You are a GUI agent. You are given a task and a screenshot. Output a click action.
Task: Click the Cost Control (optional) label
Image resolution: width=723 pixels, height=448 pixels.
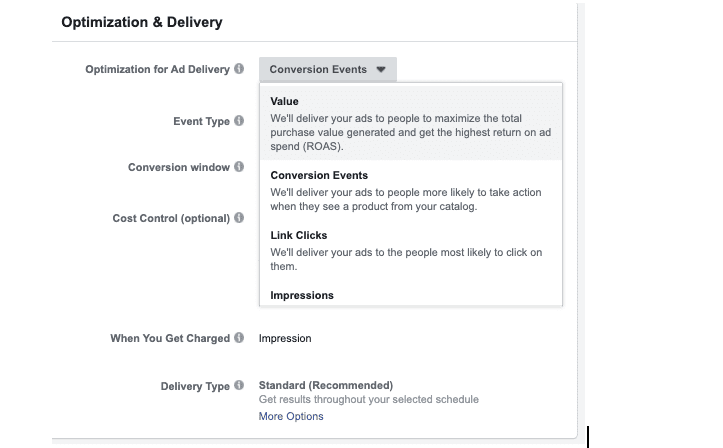coord(171,218)
